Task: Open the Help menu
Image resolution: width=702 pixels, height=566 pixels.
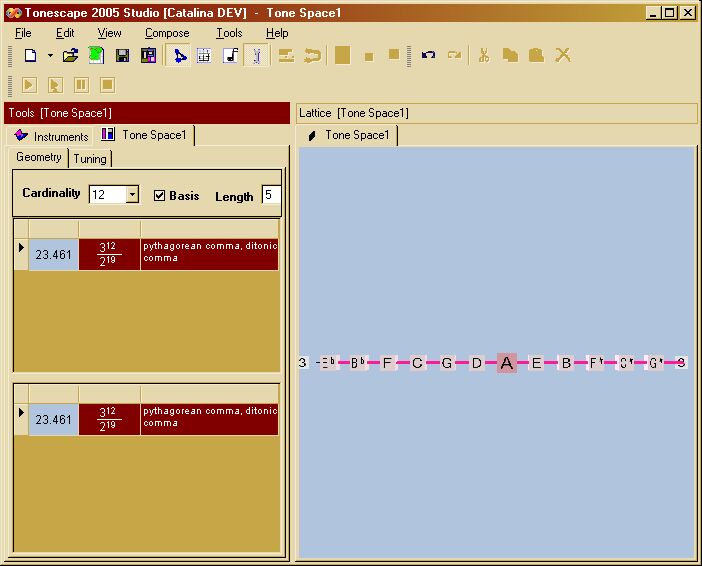Action: (x=277, y=33)
